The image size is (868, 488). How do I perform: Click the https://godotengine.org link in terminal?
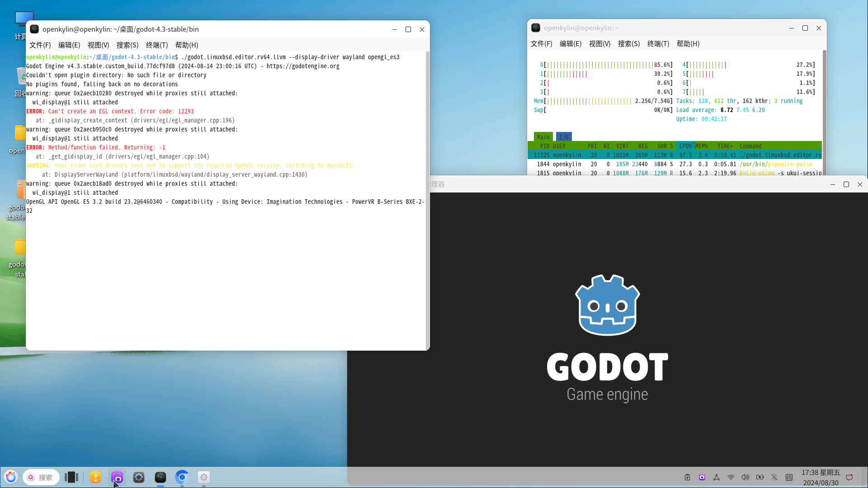click(x=303, y=66)
